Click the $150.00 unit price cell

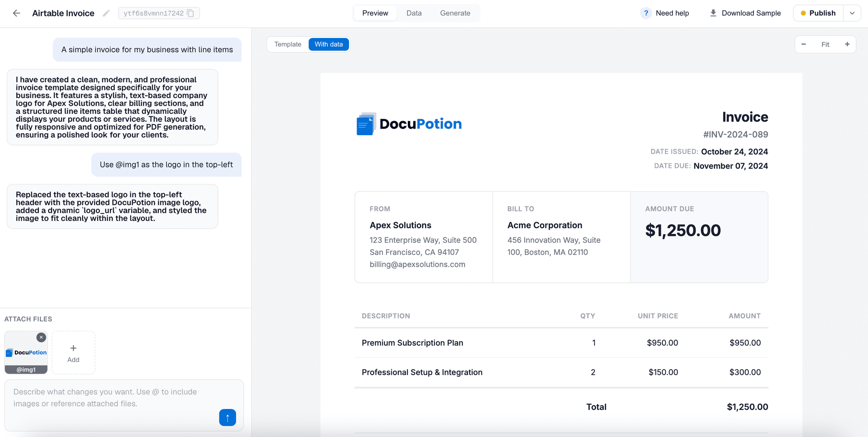tap(663, 372)
